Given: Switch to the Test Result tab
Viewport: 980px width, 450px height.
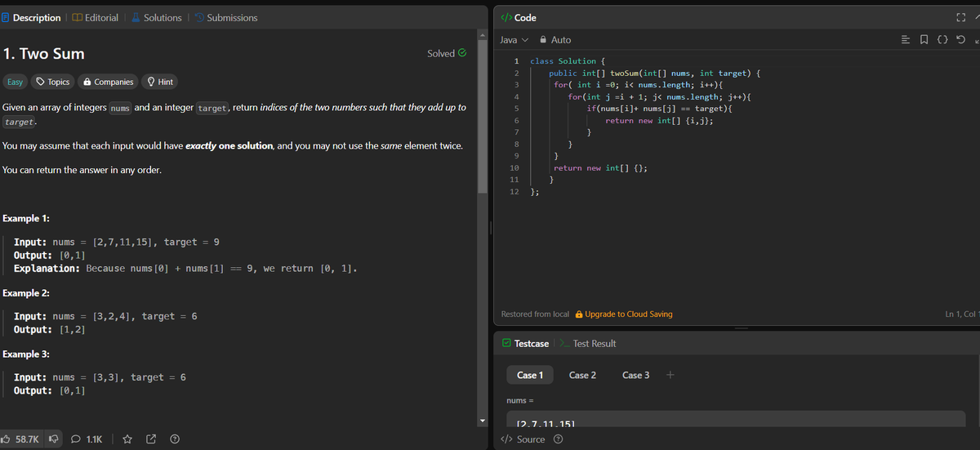Looking at the screenshot, I should click(589, 343).
